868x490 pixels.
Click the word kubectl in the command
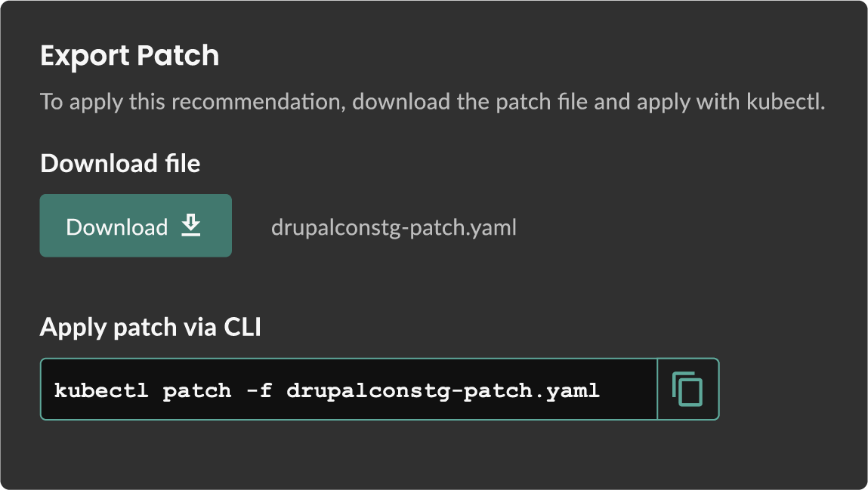(x=101, y=390)
